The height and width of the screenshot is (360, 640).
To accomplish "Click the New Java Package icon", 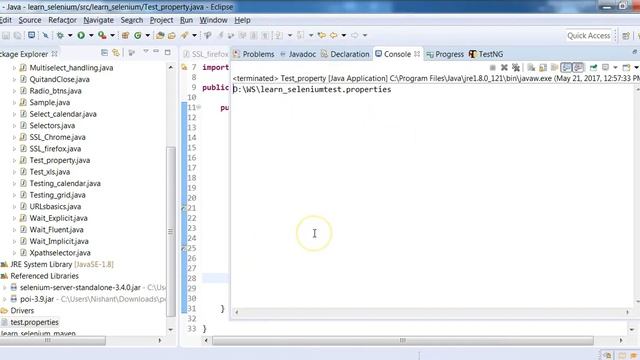I will click(125, 36).
